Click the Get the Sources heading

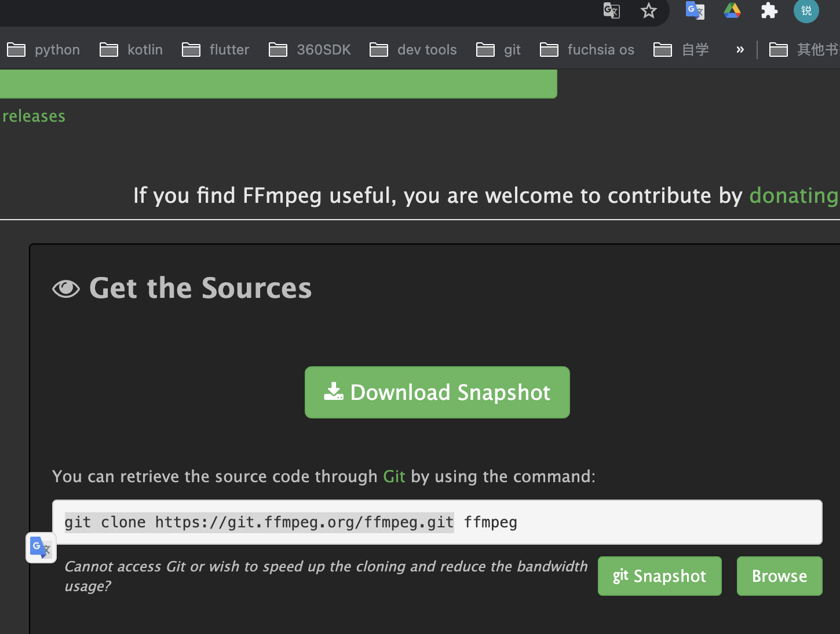coord(200,288)
